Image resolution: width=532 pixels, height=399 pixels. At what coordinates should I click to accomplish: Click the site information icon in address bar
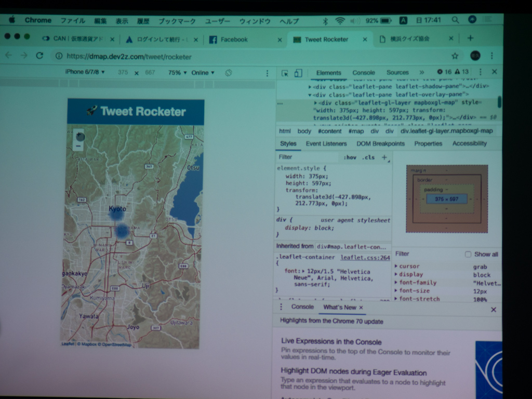click(59, 56)
